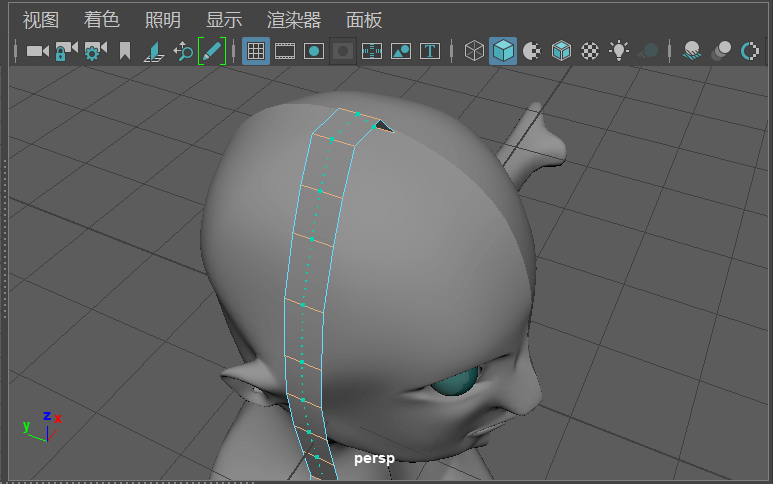Toggle the field chart icon
Screen dimensions: 773x484
coord(372,51)
